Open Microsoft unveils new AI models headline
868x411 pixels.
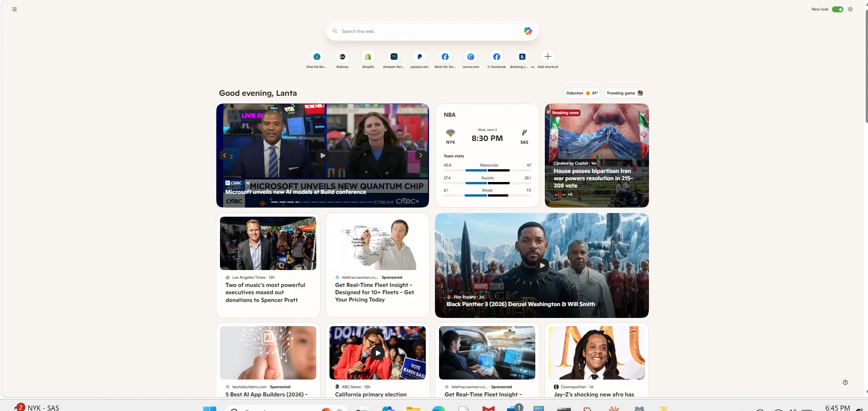(x=296, y=192)
